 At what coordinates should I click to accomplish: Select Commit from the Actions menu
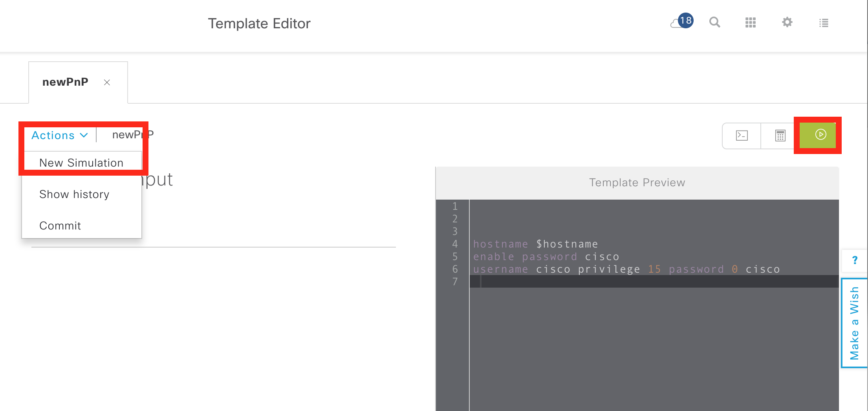pyautogui.click(x=60, y=226)
